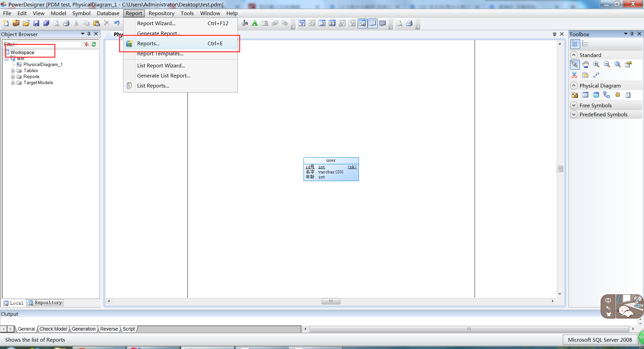The height and width of the screenshot is (349, 644).
Task: Collapse the Standard toolbox section
Action: pyautogui.click(x=574, y=55)
